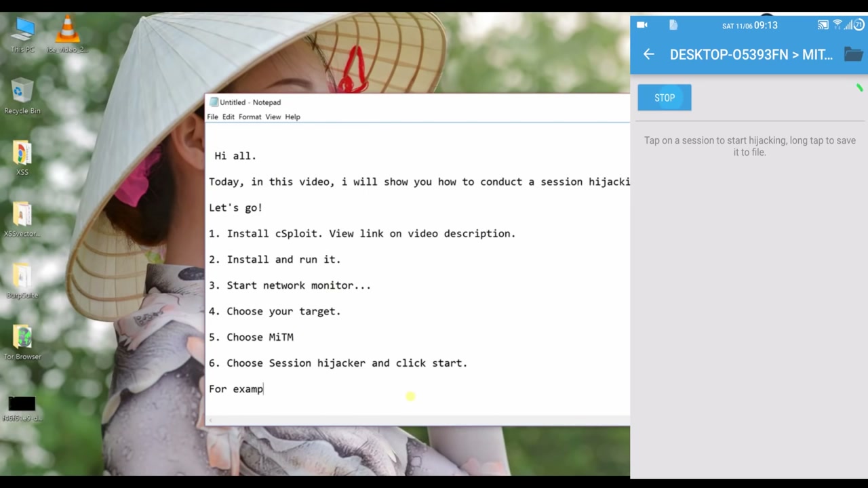Viewport: 868px width, 488px height.
Task: Open the VLC video file icon
Action: point(66,34)
